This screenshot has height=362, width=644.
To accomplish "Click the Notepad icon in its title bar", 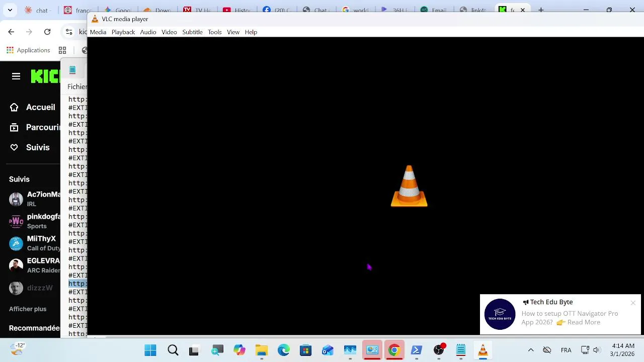I will (x=72, y=70).
